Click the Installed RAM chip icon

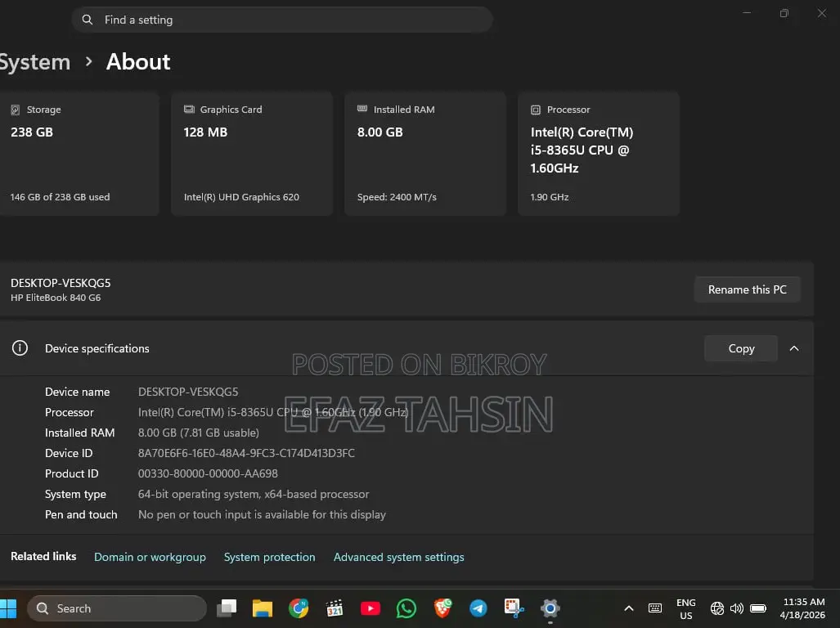coord(362,109)
